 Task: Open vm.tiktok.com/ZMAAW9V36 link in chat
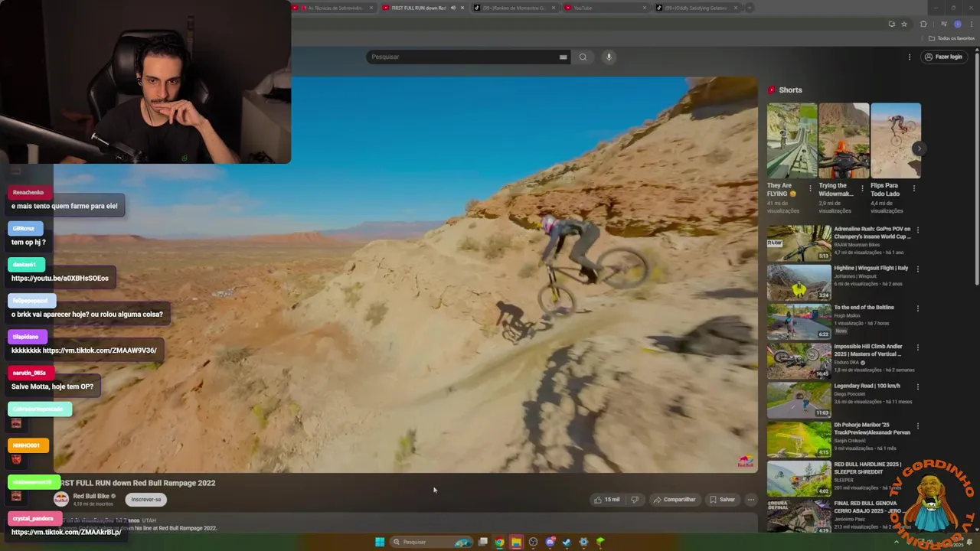(x=100, y=350)
